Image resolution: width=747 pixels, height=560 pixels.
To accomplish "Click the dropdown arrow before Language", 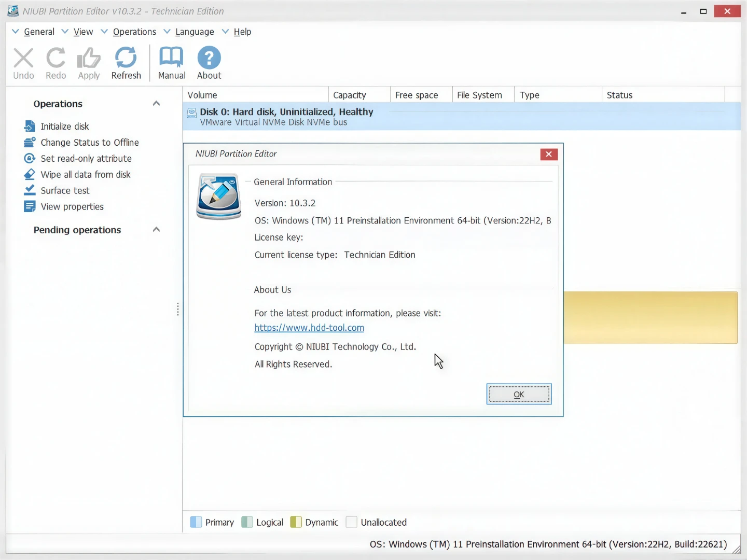I will (167, 32).
